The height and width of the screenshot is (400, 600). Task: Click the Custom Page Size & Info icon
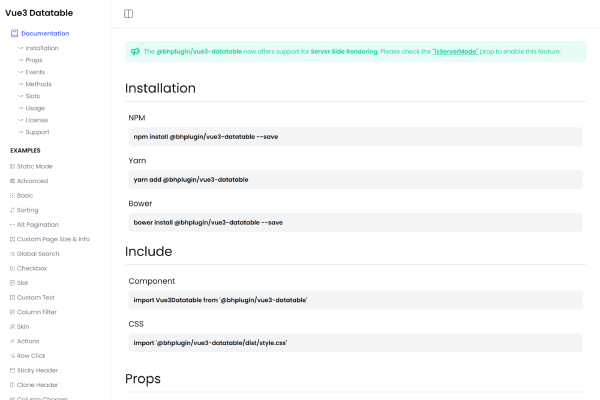click(x=12, y=239)
